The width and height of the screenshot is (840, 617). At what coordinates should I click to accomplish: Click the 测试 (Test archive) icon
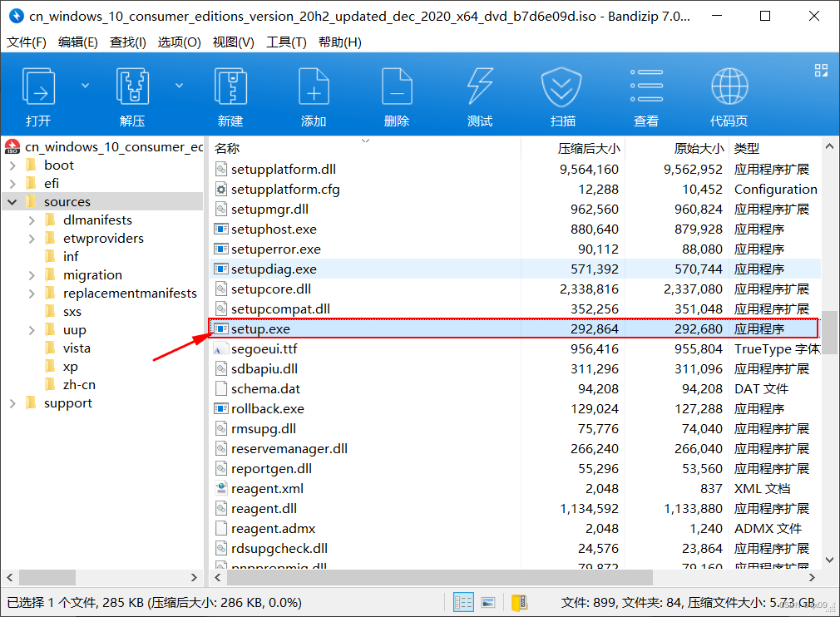[x=480, y=91]
